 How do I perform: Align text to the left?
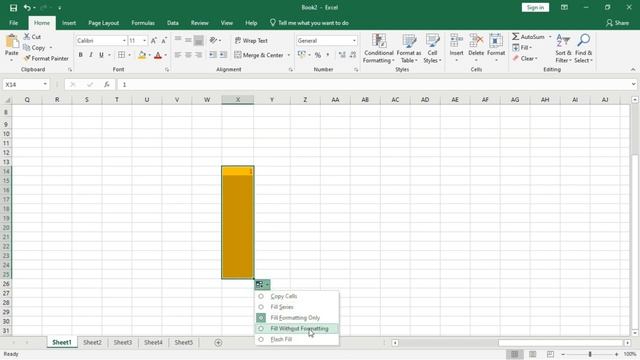(178, 55)
